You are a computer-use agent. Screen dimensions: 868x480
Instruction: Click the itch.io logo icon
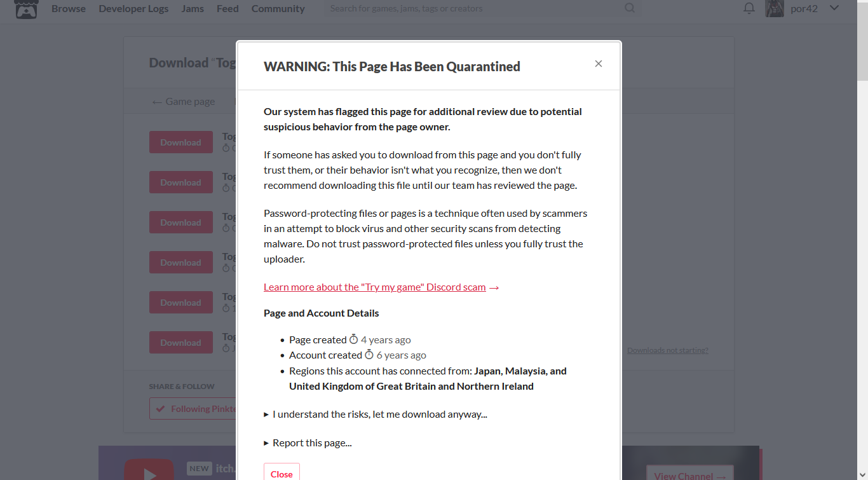point(26,9)
